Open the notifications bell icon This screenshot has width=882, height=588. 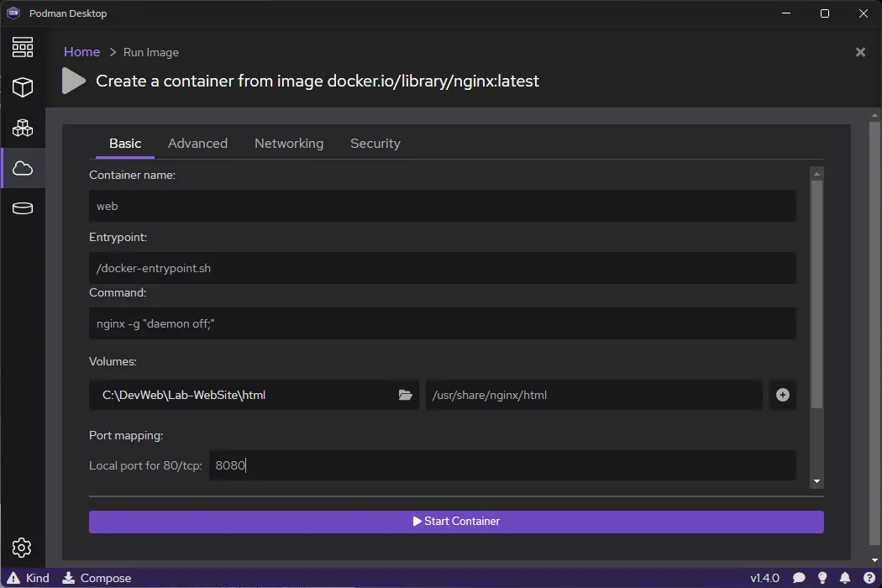pos(845,578)
